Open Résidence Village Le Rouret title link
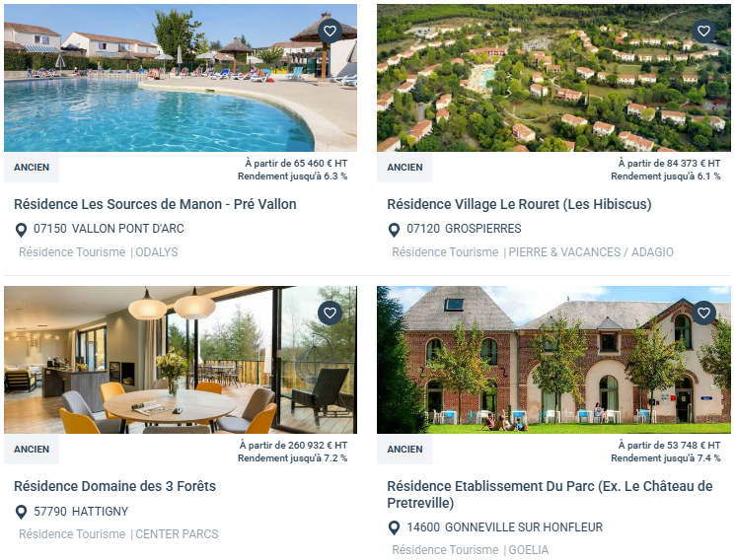 point(519,204)
